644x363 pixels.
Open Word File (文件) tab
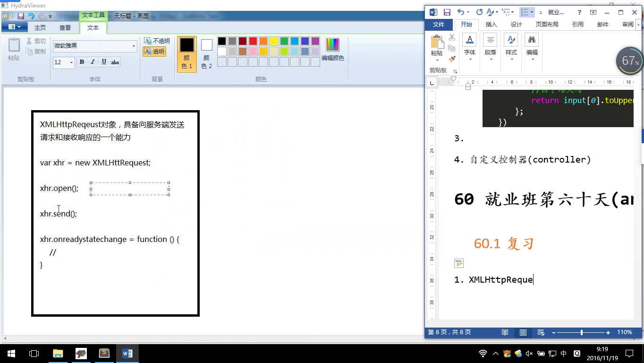(x=439, y=25)
